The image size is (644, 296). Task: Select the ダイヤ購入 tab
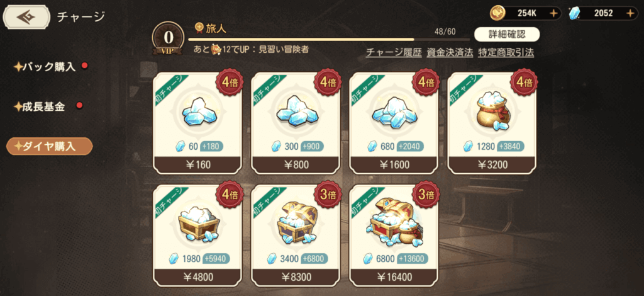[x=49, y=146]
